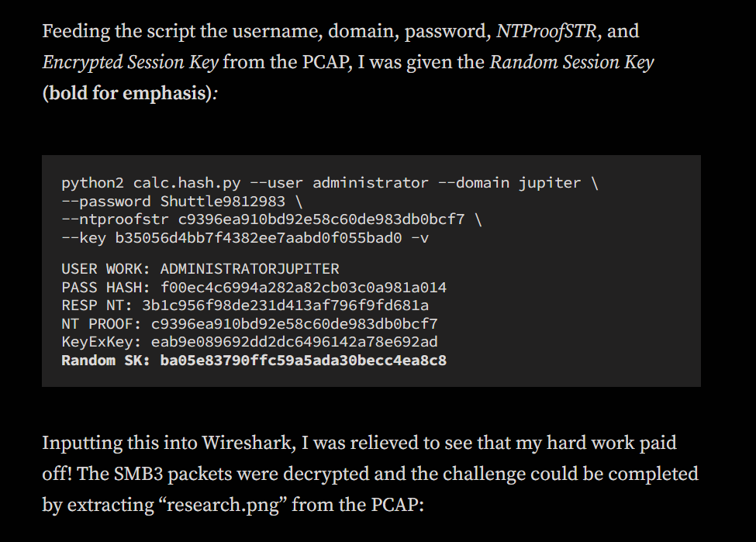The image size is (756, 542).
Task: Click the italic "Random Session Key" phrase
Action: point(571,62)
